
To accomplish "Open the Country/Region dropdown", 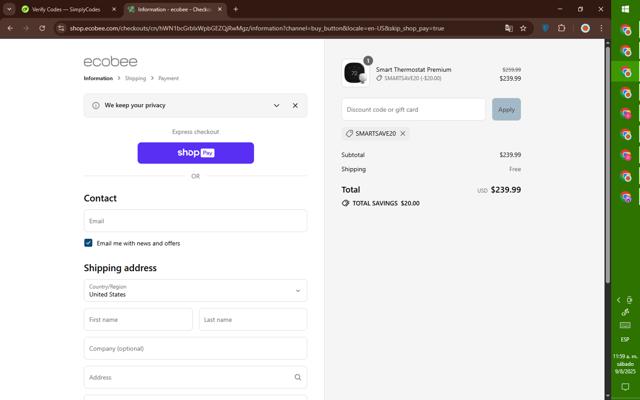I will pyautogui.click(x=196, y=290).
